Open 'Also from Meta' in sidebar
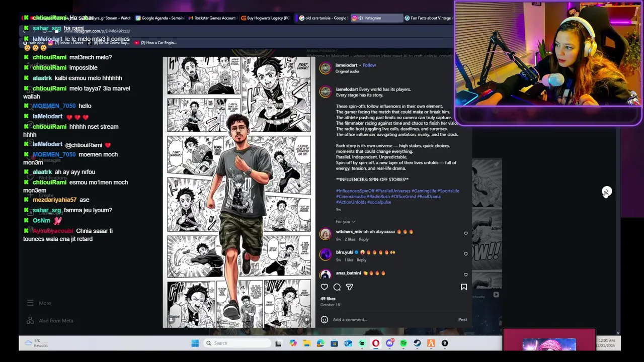 click(x=50, y=321)
